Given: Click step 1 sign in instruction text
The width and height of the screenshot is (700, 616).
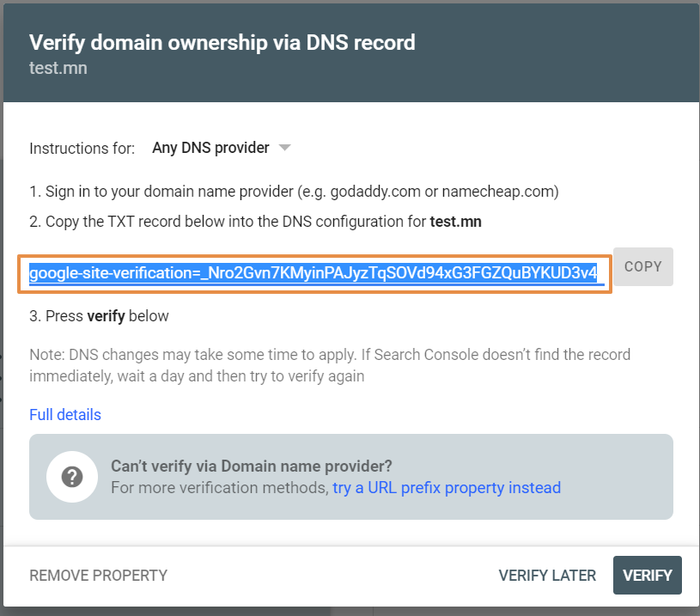Looking at the screenshot, I should point(295,192).
